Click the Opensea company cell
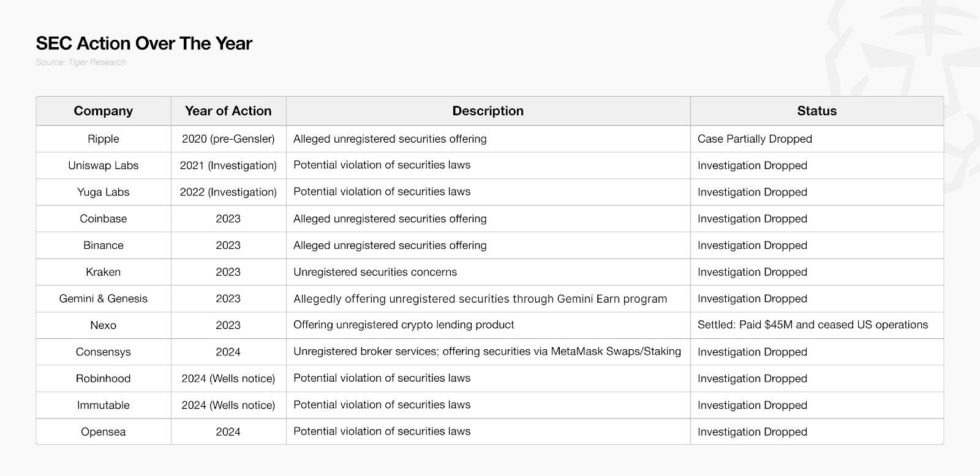Image resolution: width=980 pixels, height=476 pixels. pos(104,432)
